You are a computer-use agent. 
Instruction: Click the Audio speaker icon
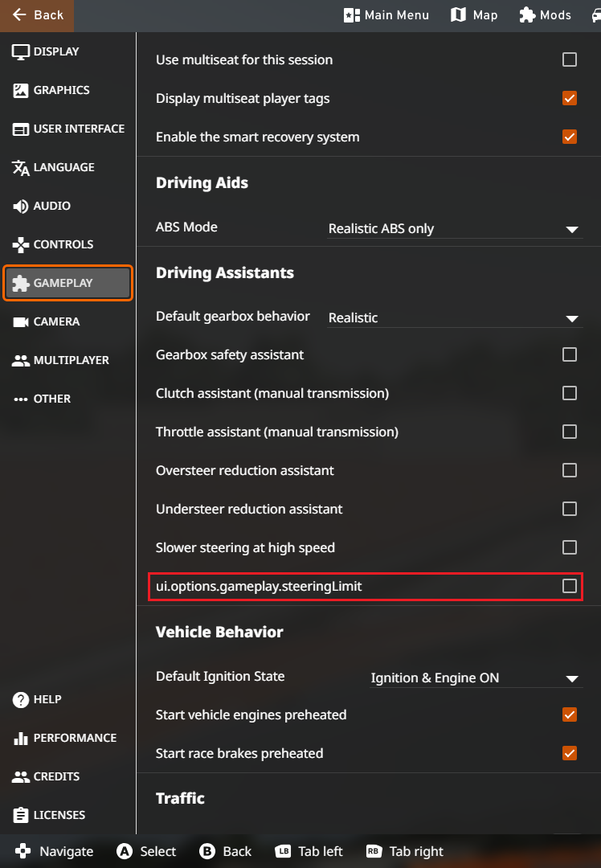[x=21, y=207]
